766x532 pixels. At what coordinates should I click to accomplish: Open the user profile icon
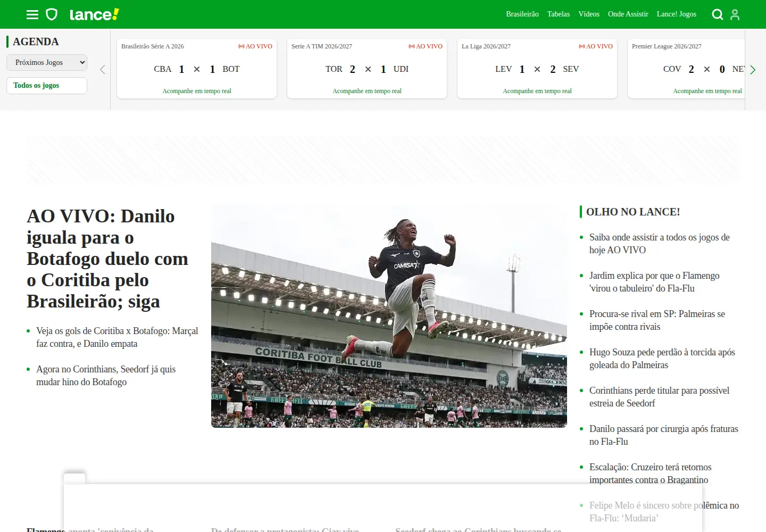pyautogui.click(x=735, y=14)
